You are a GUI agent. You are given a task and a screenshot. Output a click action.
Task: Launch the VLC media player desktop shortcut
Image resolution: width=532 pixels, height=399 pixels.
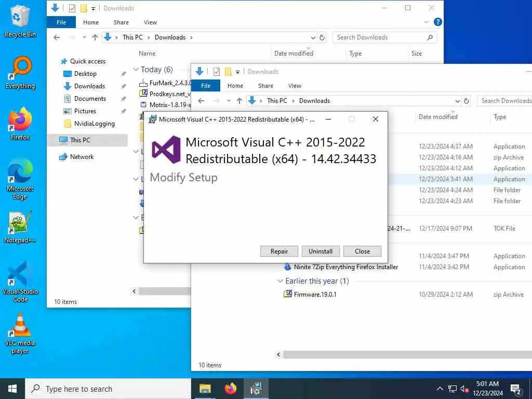[x=20, y=333]
